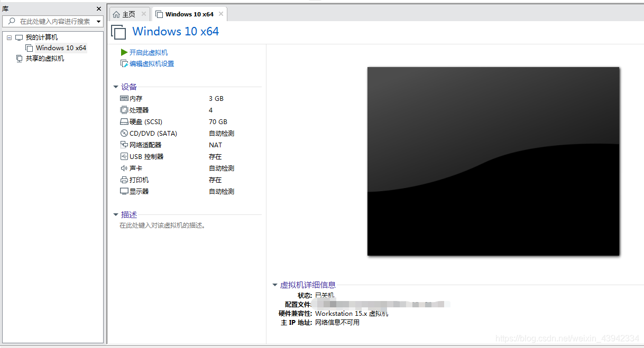Click the 打印机 printer icon
Screen dimensions: 644x348
[124, 180]
